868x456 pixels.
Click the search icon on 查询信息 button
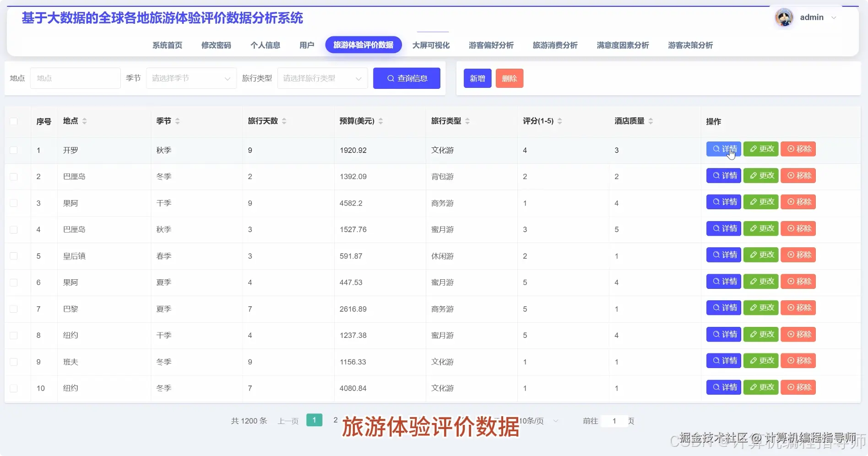pos(391,78)
